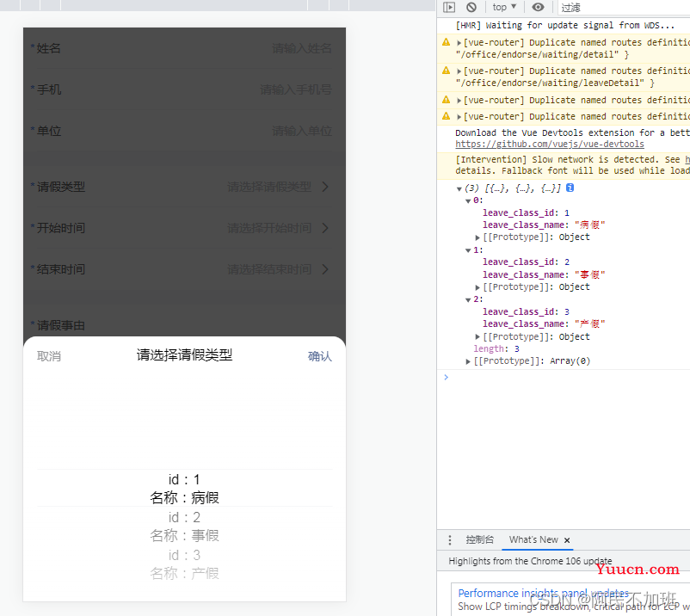Open the drawer three-dot menu
The width and height of the screenshot is (690, 616).
[x=449, y=540]
